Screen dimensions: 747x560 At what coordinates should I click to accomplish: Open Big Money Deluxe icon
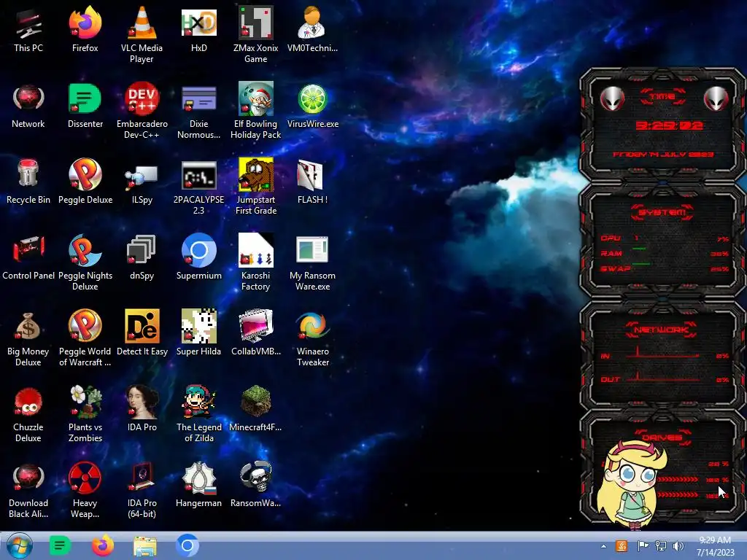pyautogui.click(x=28, y=326)
